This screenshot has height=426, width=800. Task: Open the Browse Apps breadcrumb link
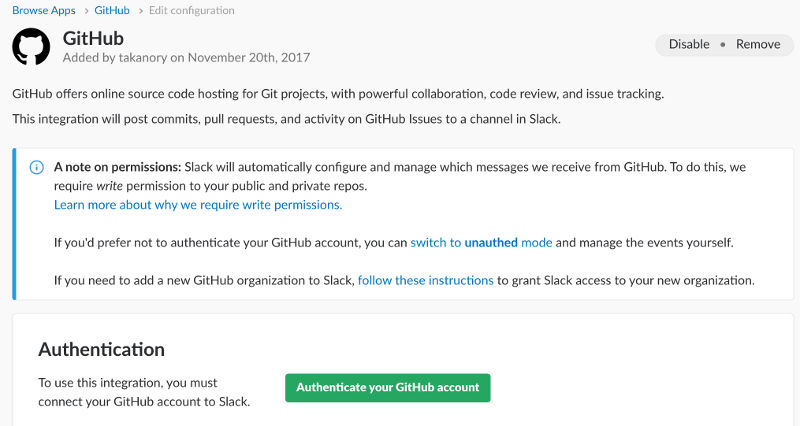pyautogui.click(x=44, y=10)
